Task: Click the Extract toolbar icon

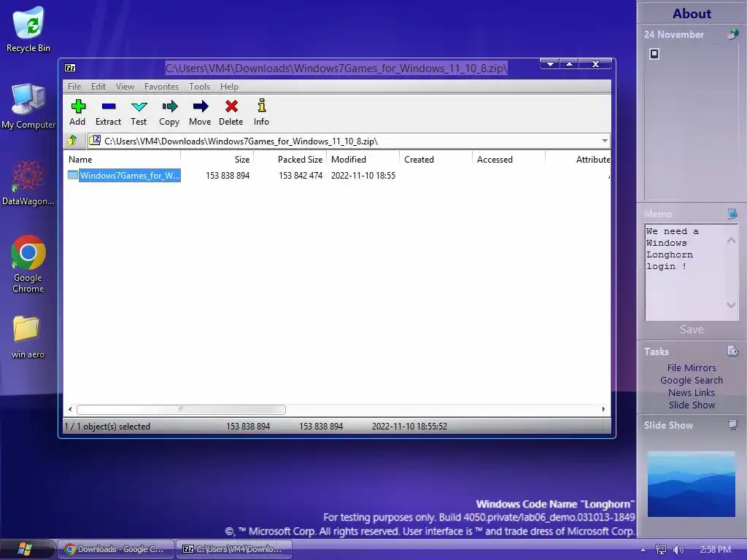Action: [x=108, y=112]
